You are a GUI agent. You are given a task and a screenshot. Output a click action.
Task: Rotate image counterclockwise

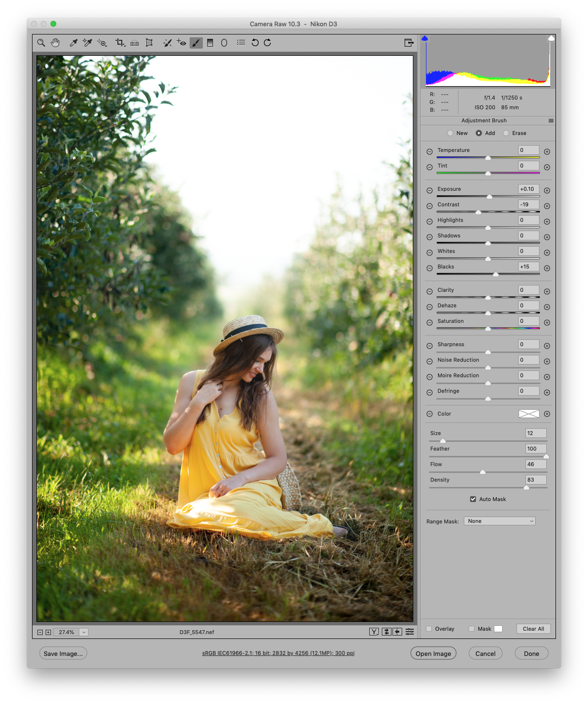255,43
